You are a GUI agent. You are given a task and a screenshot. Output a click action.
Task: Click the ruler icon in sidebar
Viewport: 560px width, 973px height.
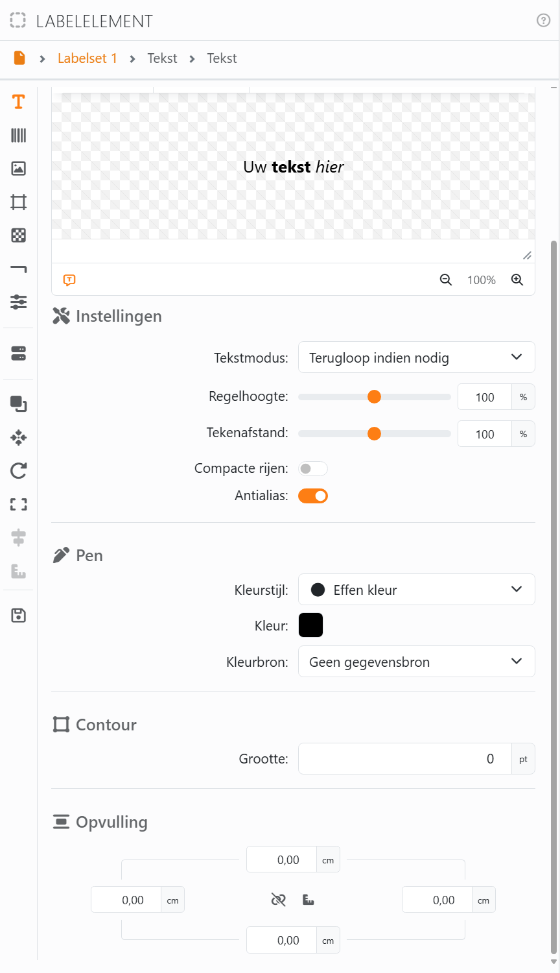(19, 571)
